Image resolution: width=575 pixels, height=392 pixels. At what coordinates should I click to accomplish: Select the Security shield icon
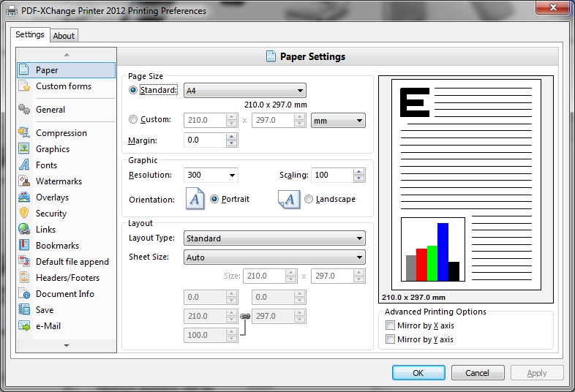[x=24, y=214]
